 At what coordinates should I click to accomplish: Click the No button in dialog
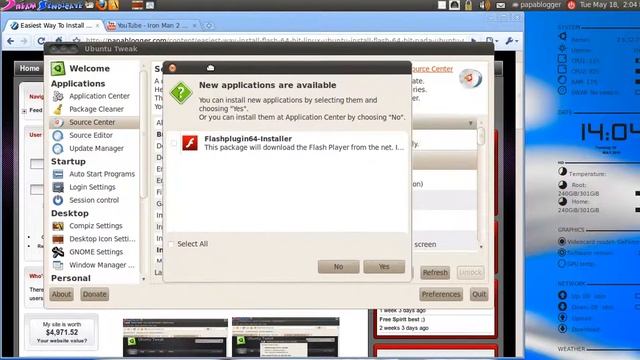click(x=338, y=267)
